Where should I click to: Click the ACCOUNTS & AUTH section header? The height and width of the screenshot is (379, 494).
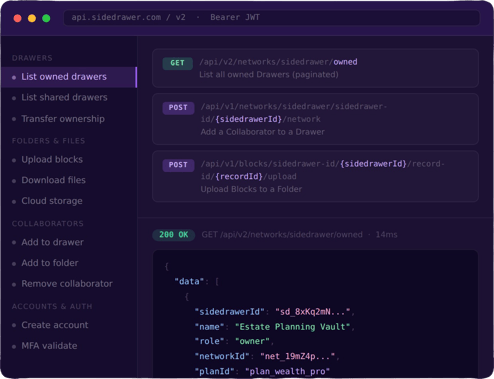coord(52,306)
